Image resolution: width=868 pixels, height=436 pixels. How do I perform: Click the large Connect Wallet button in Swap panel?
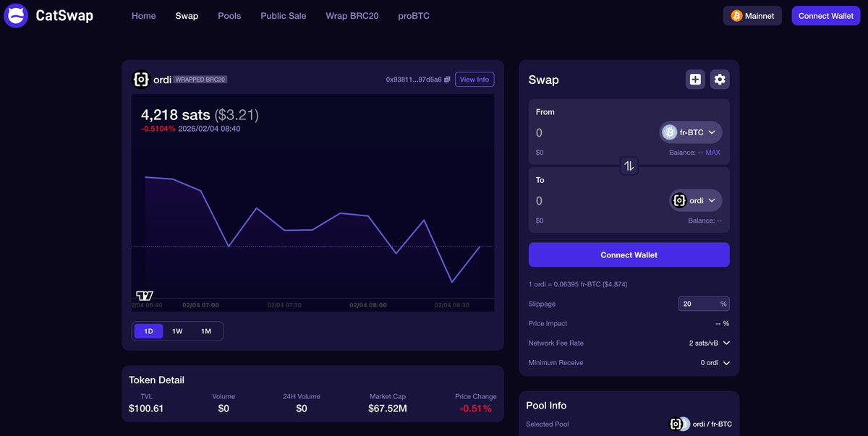coord(629,255)
